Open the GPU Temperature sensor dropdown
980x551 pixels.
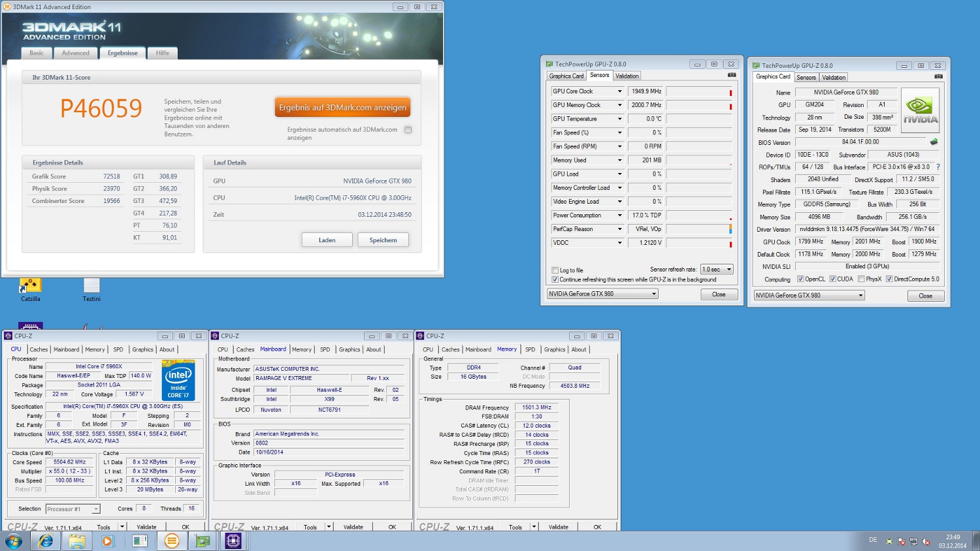coord(620,119)
